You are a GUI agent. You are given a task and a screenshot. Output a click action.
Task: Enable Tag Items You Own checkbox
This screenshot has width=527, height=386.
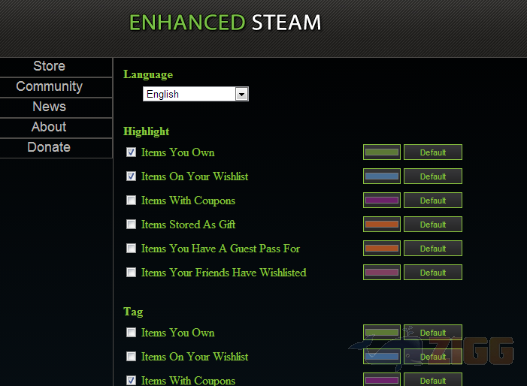coord(131,332)
